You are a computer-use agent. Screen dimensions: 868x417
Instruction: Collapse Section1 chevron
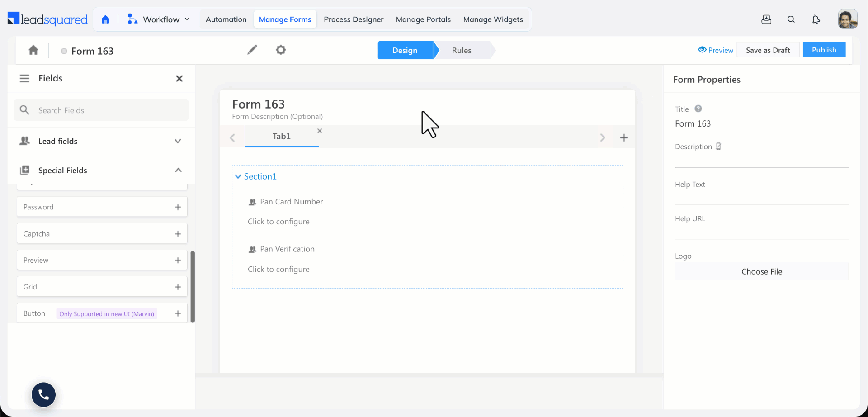click(x=238, y=176)
